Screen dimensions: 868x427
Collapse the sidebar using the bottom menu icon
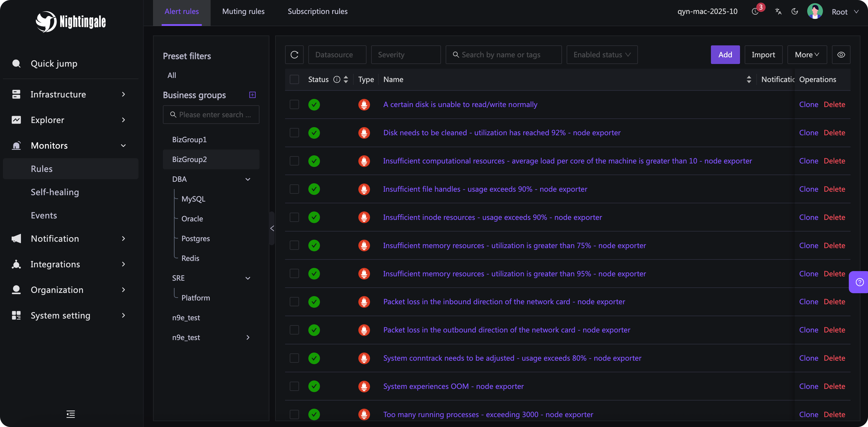pyautogui.click(x=70, y=414)
